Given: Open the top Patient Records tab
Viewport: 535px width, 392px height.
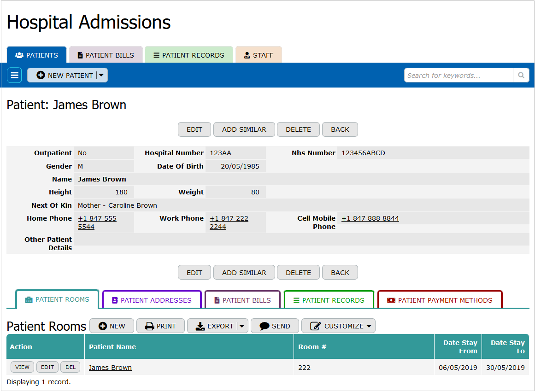Looking at the screenshot, I should (x=188, y=55).
